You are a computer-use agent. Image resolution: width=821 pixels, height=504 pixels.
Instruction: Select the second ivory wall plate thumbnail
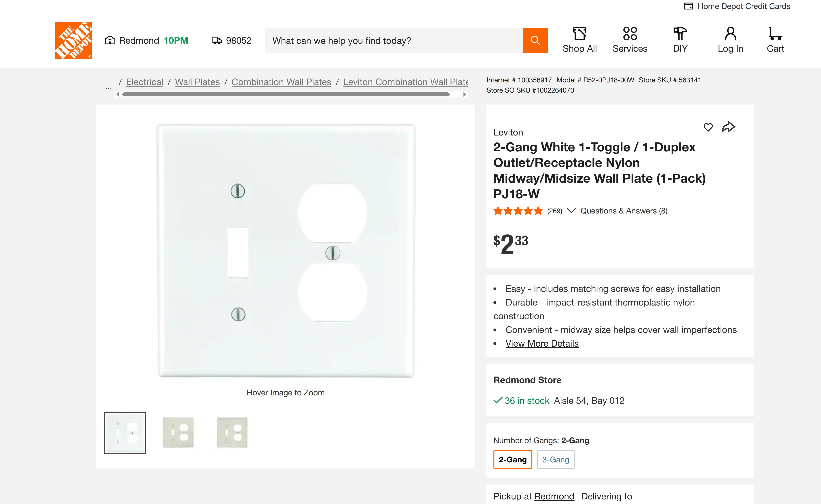pyautogui.click(x=232, y=432)
